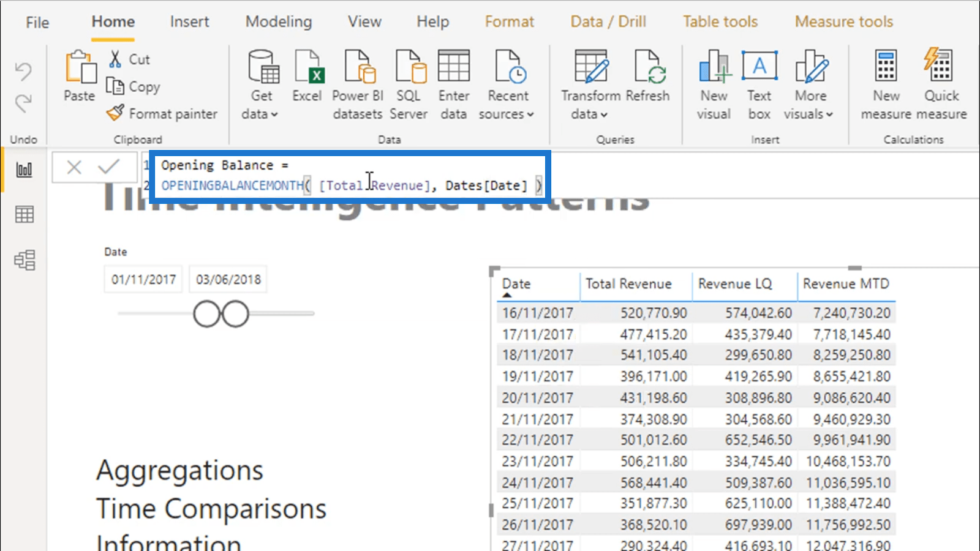980x551 pixels.
Task: Select Revenue LQ value 697,939.00
Action: click(x=758, y=525)
